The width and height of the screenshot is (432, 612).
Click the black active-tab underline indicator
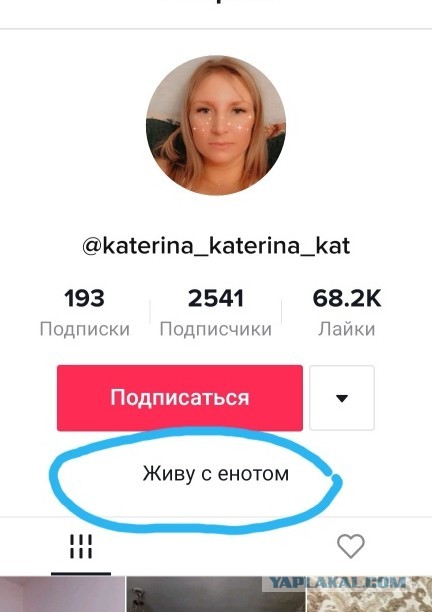point(81,574)
